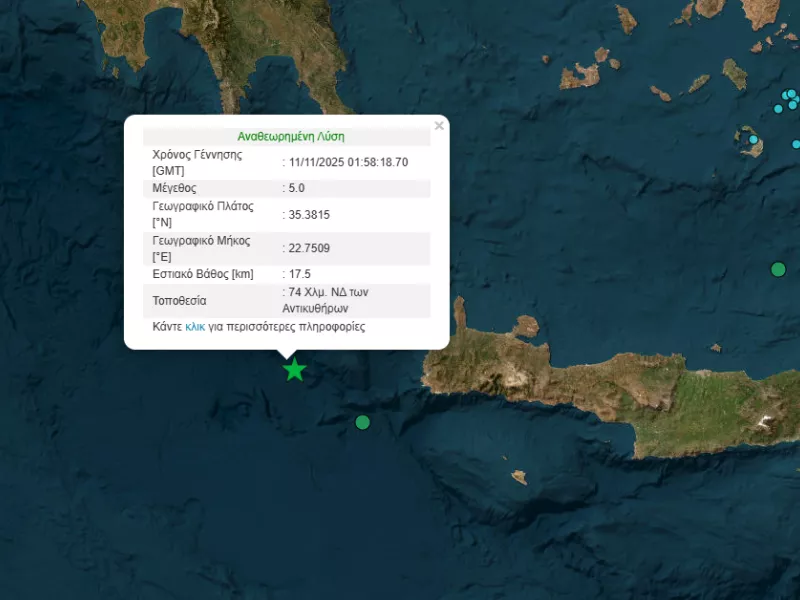
Task: Click the small Gavdos island south of Crete
Action: 518,477
